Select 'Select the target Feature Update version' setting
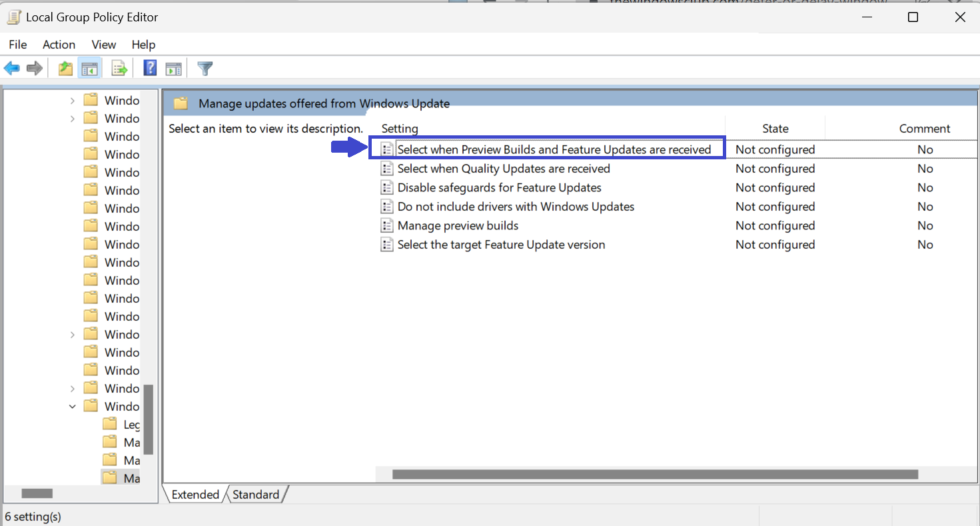The width and height of the screenshot is (980, 526). (501, 245)
